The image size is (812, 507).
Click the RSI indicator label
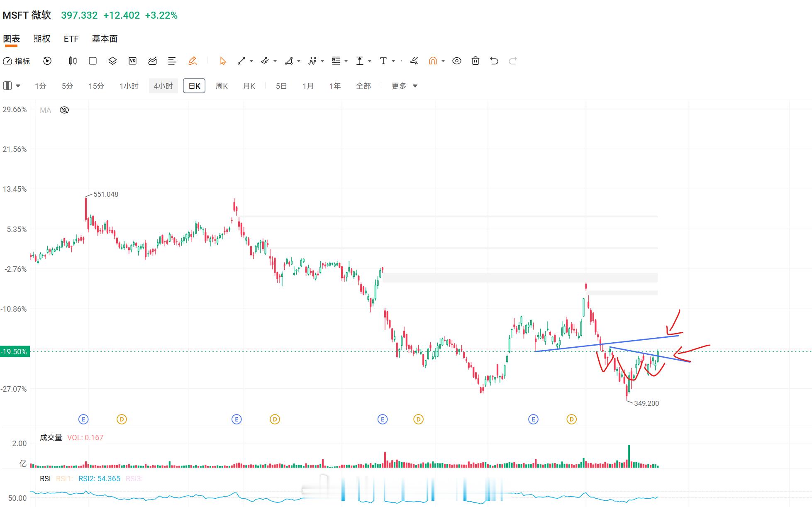coord(45,479)
